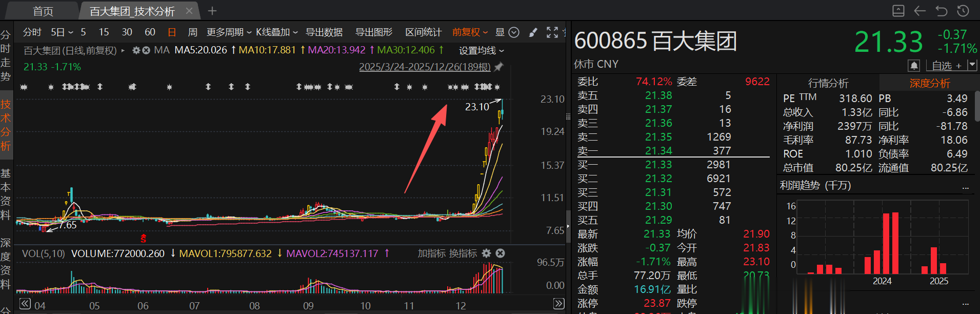The width and height of the screenshot is (980, 314).
Task: Switch to 深度分析 tab
Action: [x=930, y=83]
